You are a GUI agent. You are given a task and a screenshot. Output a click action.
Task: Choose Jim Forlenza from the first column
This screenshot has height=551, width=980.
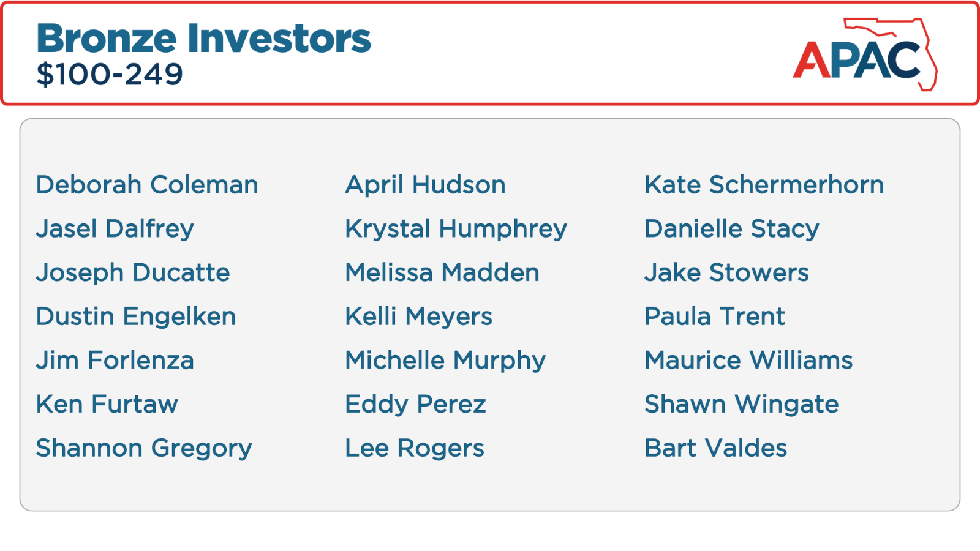pyautogui.click(x=115, y=361)
